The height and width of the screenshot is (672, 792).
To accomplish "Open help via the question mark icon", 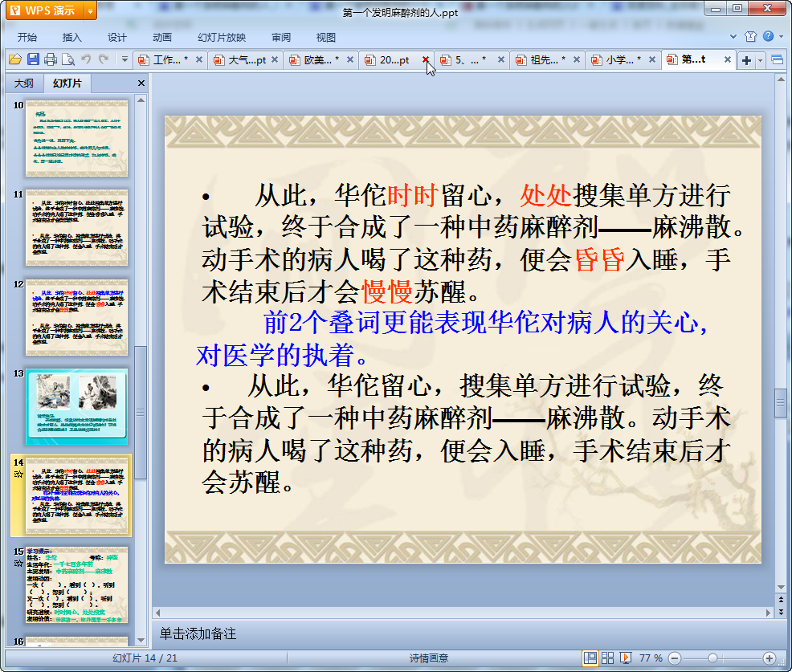I will tap(768, 36).
